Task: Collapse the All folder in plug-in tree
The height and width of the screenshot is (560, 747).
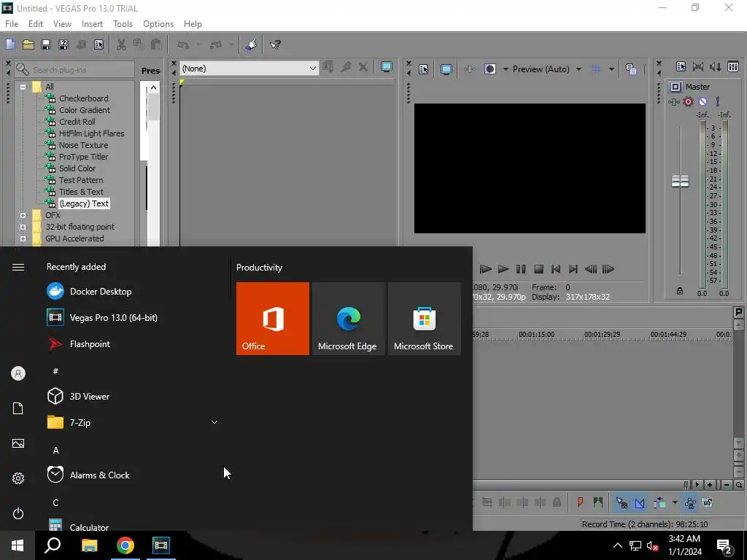Action: click(x=23, y=87)
